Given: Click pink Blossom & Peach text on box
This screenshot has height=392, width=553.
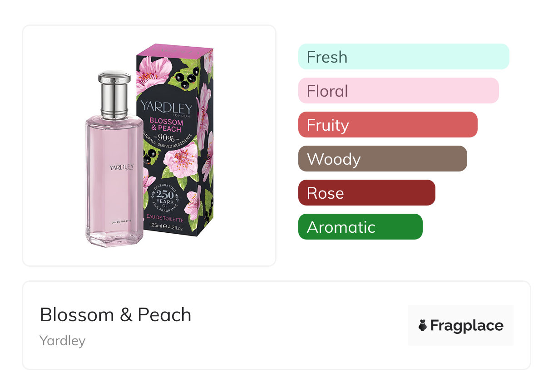Looking at the screenshot, I should click(167, 125).
